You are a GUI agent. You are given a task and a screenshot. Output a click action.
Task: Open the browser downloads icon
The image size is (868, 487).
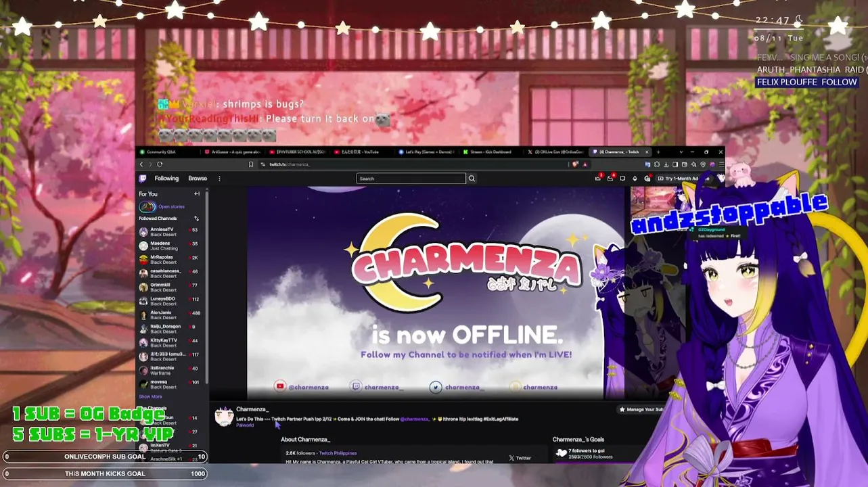(x=666, y=164)
